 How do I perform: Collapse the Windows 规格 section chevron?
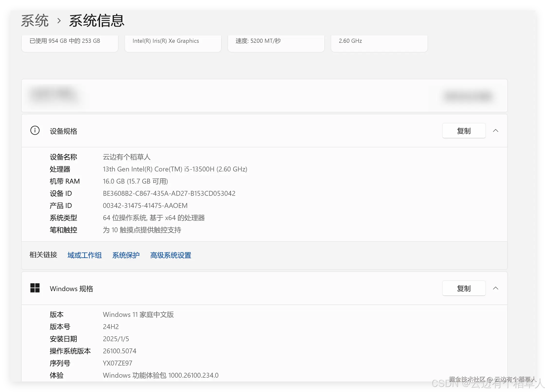coord(495,288)
